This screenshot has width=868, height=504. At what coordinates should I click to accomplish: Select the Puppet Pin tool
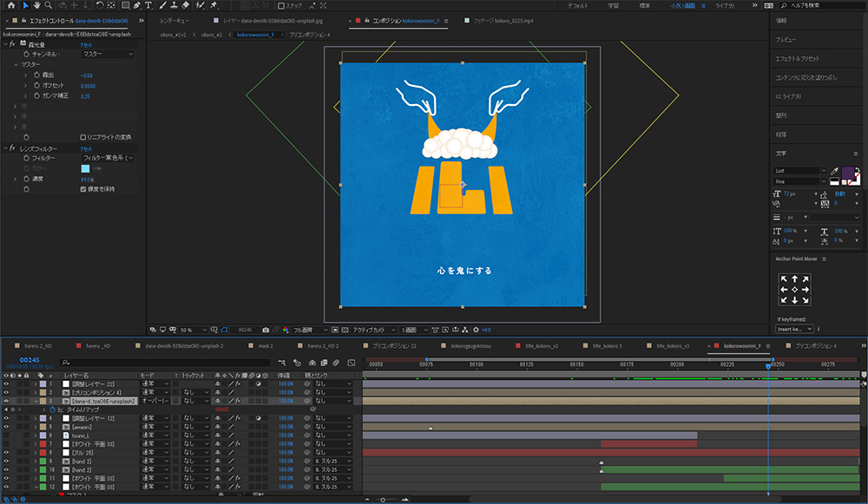pos(212,5)
